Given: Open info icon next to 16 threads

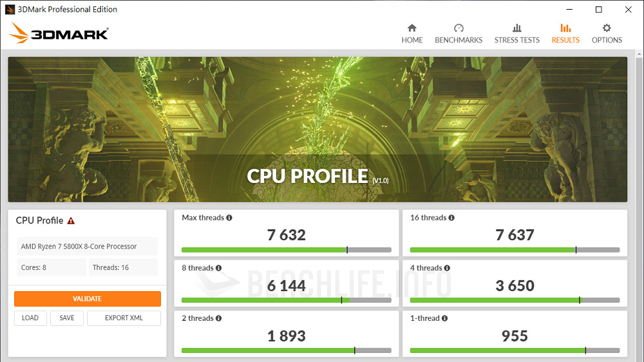Looking at the screenshot, I should 451,218.
